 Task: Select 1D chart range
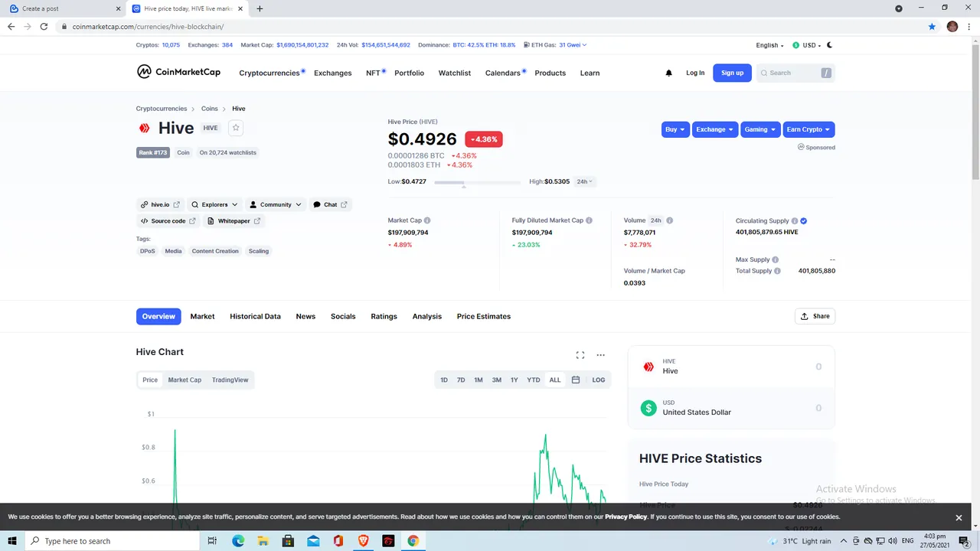(444, 380)
